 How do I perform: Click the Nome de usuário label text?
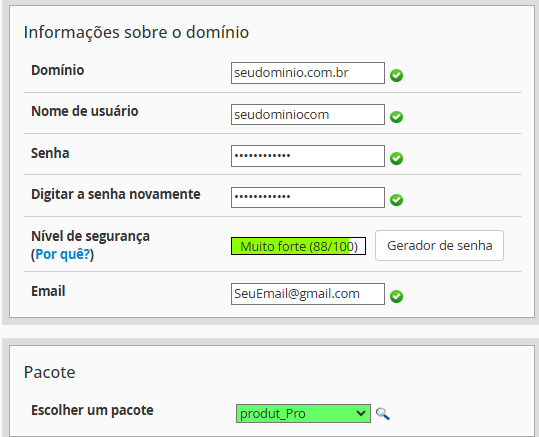click(85, 111)
